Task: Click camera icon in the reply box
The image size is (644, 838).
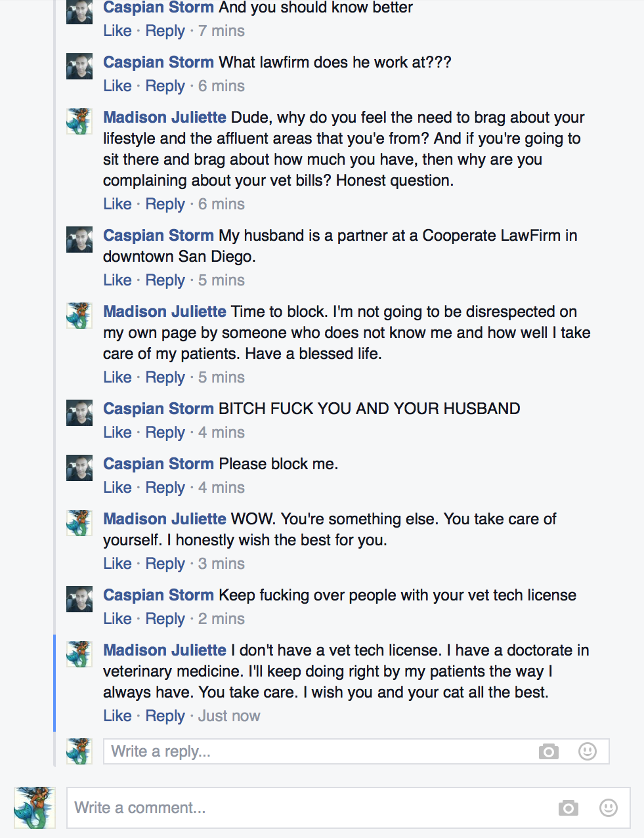Action: [548, 751]
